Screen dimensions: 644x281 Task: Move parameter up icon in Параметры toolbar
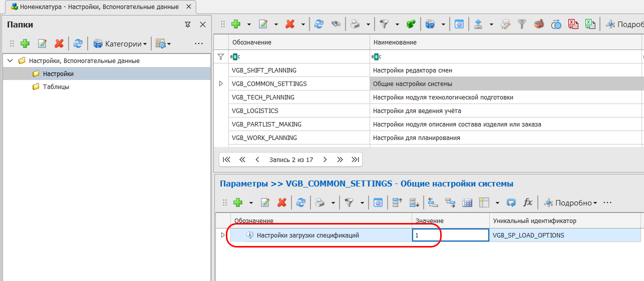397,202
